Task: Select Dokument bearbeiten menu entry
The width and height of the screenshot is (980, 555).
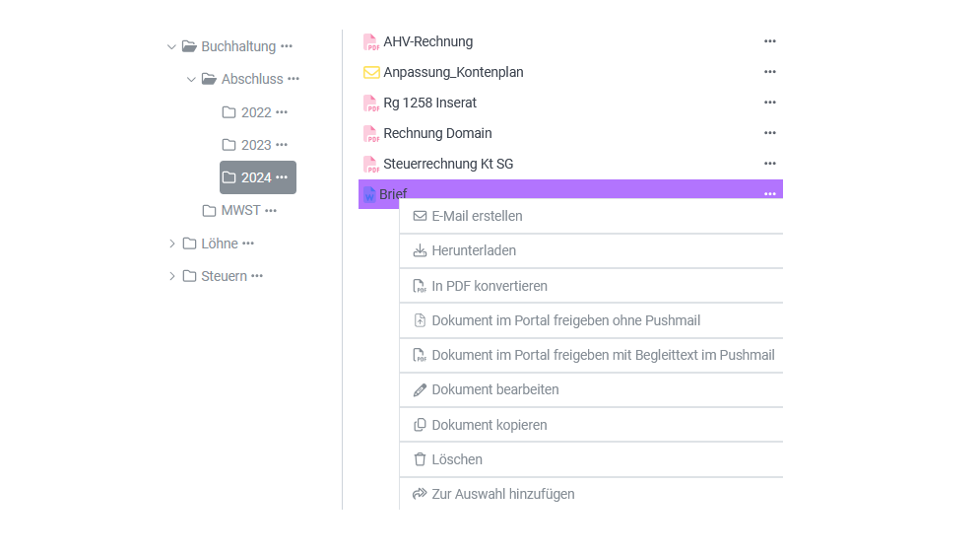Action: 494,389
